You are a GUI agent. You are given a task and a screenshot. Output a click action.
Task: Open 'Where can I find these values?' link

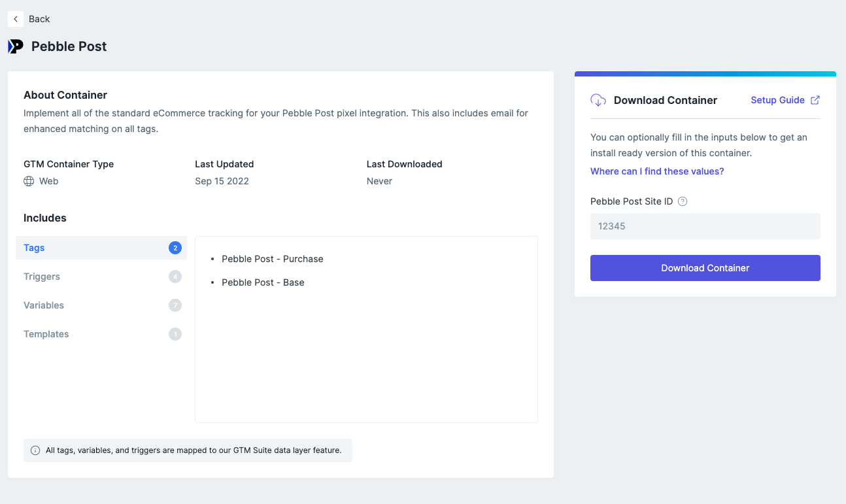click(657, 171)
